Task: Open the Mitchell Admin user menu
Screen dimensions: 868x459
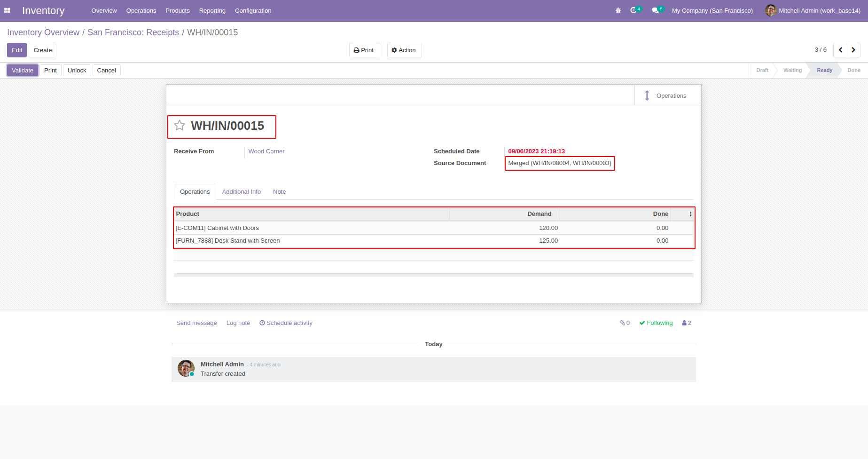Action: 813,10
